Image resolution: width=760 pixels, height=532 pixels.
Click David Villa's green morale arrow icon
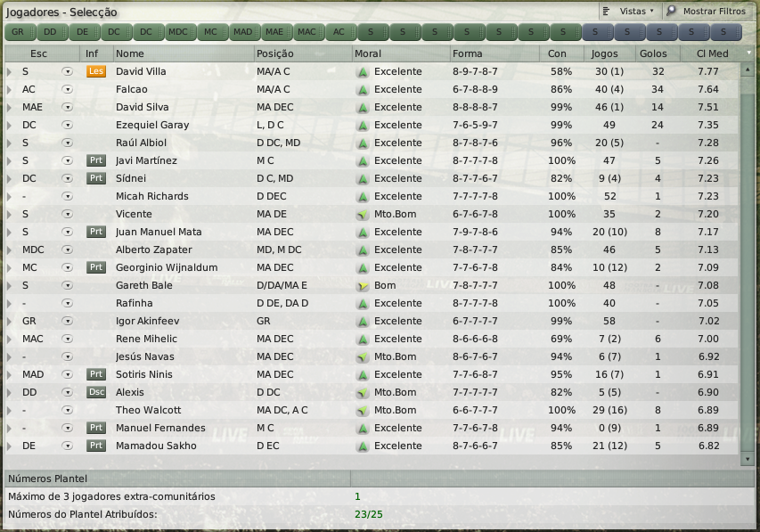(362, 72)
